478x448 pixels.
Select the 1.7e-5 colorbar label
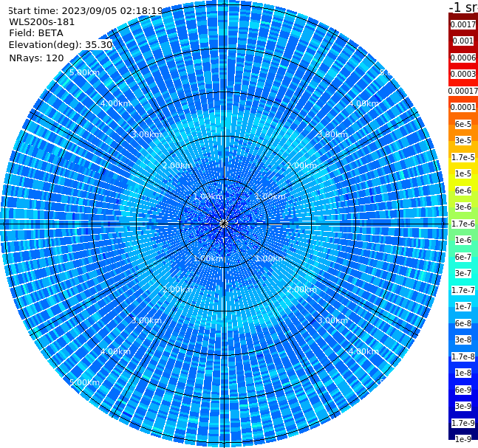(463, 157)
